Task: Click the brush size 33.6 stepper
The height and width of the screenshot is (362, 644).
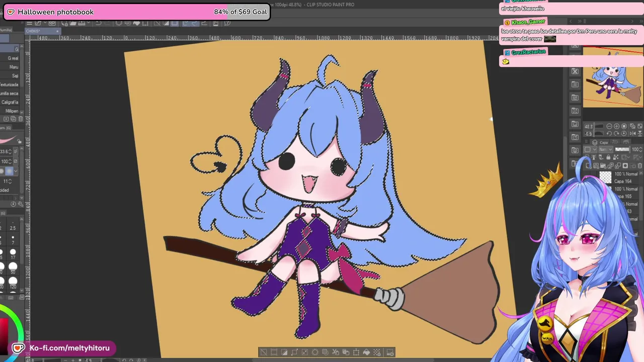Action: (10, 151)
